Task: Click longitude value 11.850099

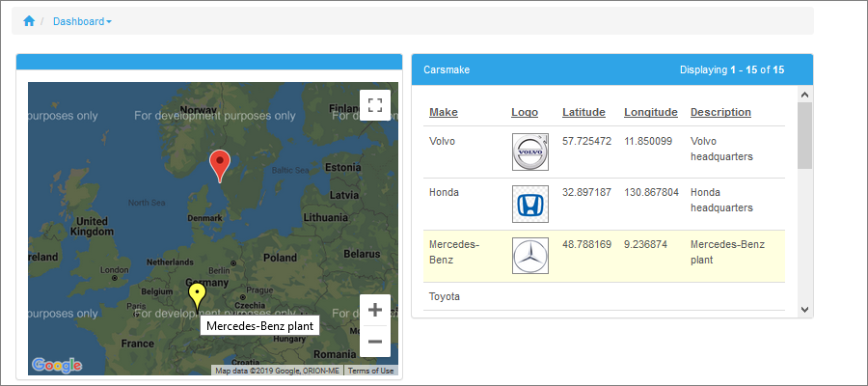Action: 648,141
